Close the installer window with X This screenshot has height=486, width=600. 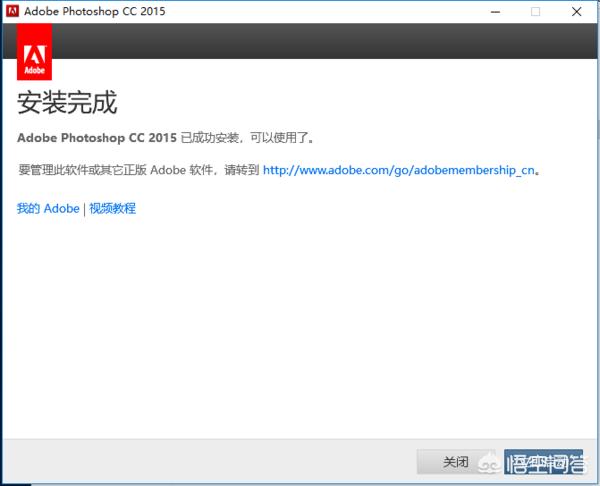pyautogui.click(x=577, y=12)
